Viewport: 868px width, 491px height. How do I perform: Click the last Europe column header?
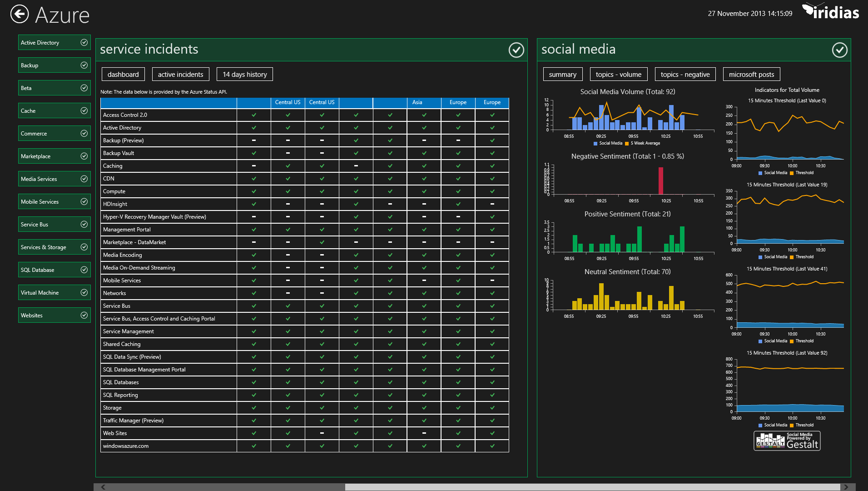(492, 102)
